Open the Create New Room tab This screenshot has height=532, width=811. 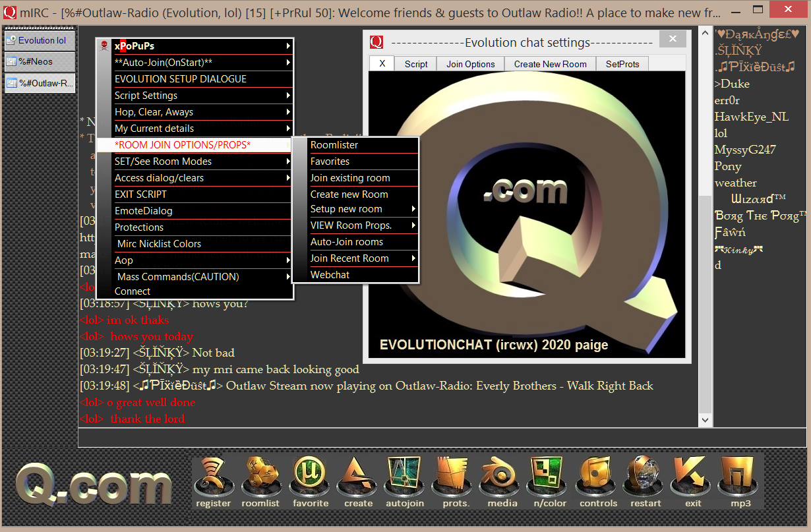coord(551,64)
